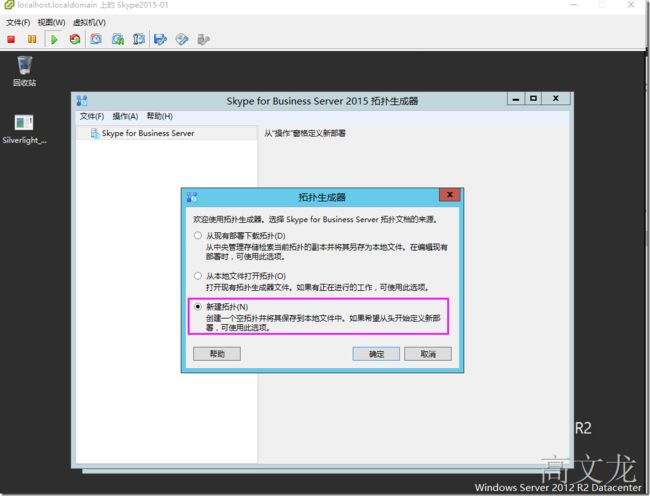
Task: Open the snapshot manager toolbar icon
Action: 139,39
